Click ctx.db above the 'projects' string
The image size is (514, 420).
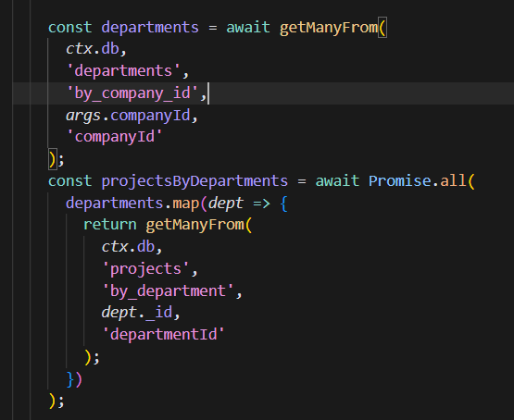click(128, 247)
